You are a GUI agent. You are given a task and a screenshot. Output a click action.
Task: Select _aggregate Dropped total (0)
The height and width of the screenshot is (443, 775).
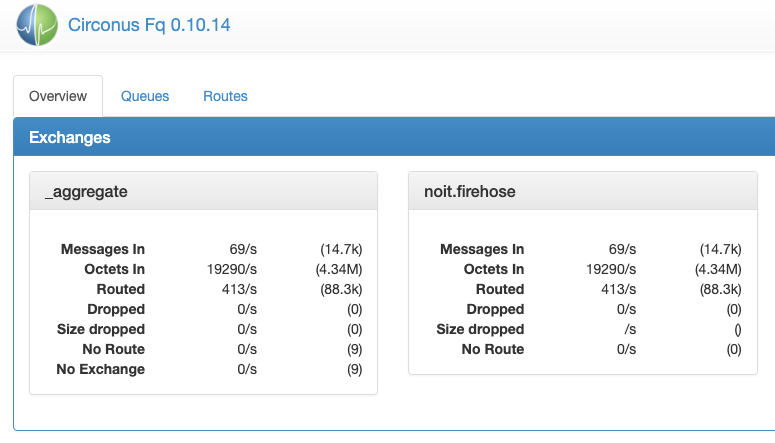[x=354, y=310]
